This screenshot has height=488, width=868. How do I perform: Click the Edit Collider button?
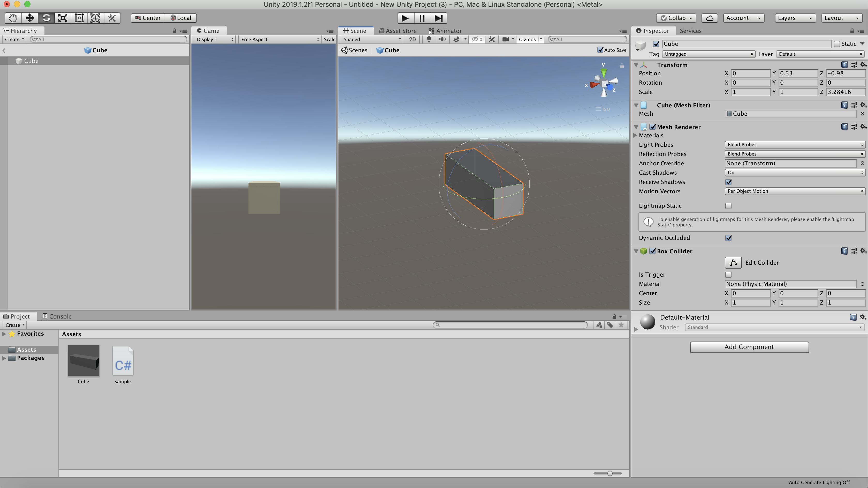(x=733, y=263)
